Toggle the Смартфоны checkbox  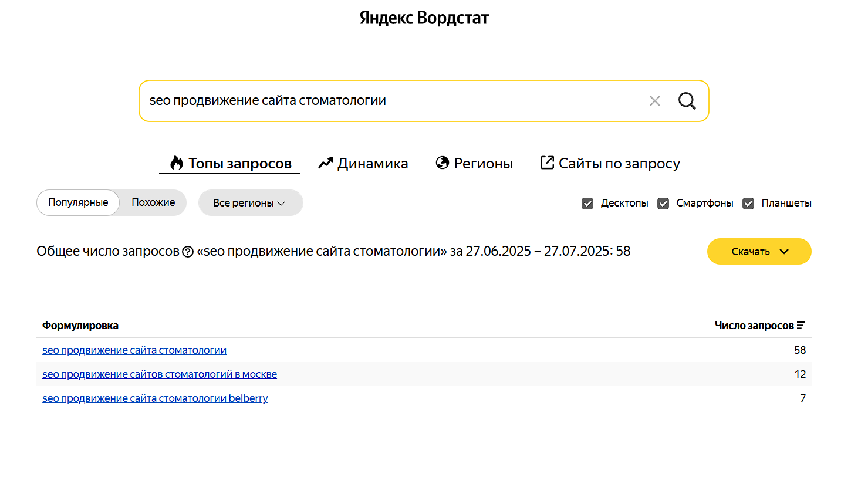tap(663, 204)
